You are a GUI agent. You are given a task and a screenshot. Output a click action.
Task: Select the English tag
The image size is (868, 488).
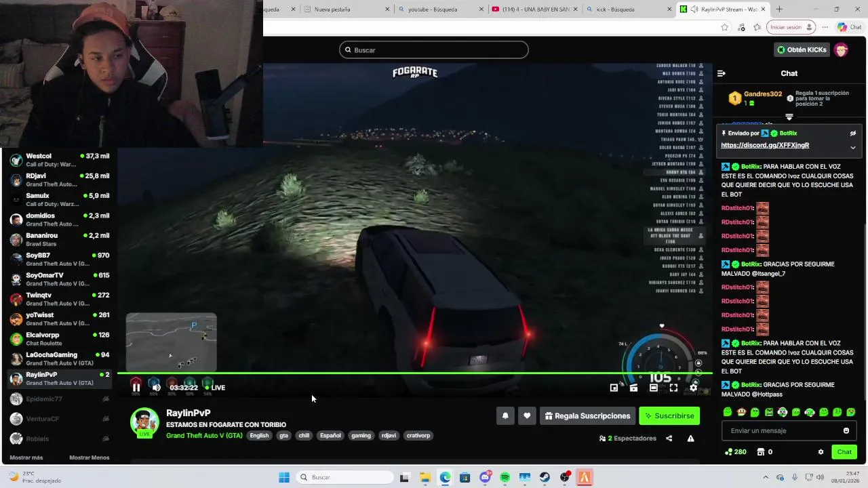259,436
